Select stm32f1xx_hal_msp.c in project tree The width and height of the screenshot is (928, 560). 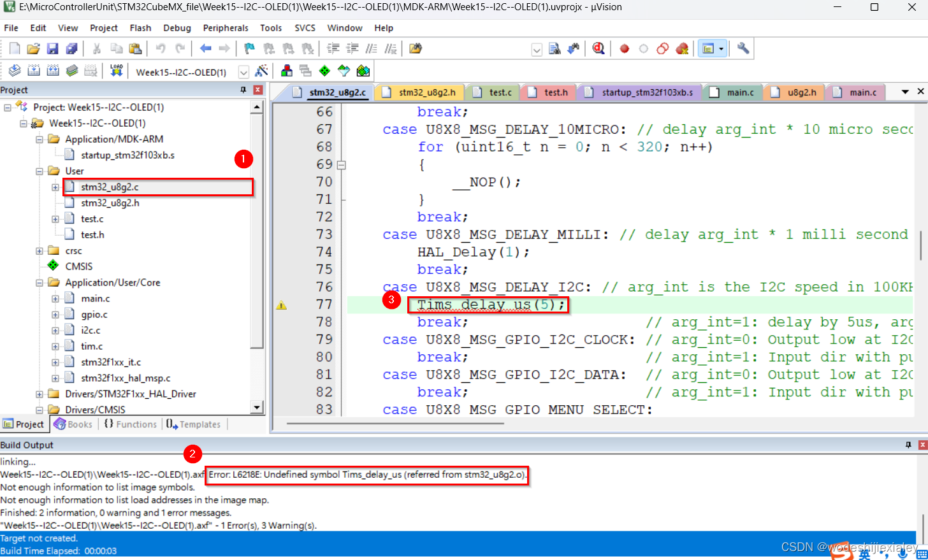tap(126, 378)
